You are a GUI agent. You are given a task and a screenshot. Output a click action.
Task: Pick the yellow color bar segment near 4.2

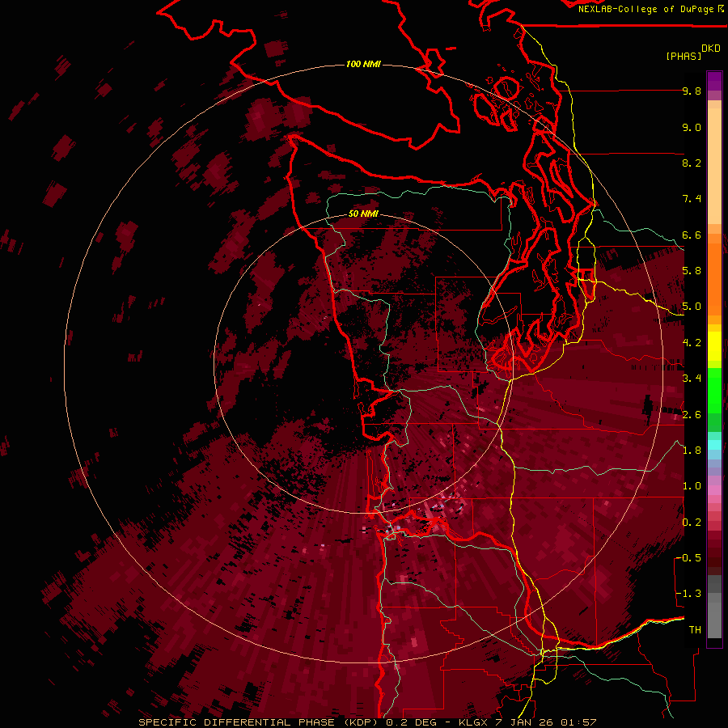coord(714,346)
